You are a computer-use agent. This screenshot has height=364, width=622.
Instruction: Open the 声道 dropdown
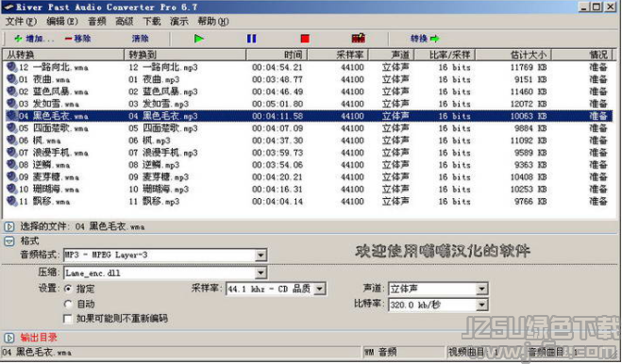481,289
